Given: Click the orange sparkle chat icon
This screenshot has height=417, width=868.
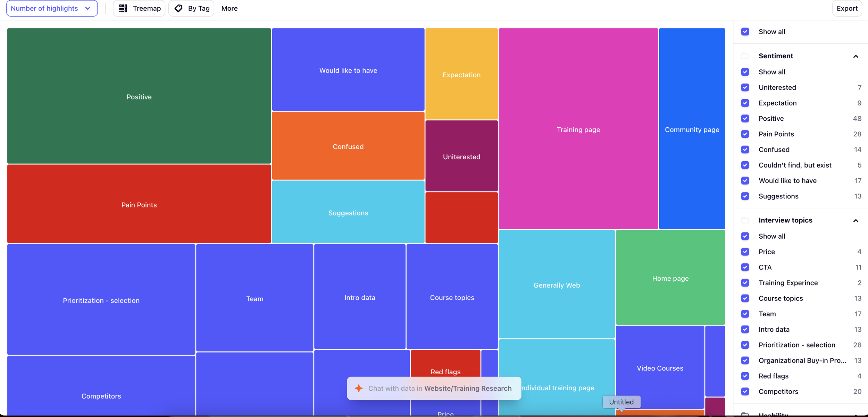Looking at the screenshot, I should (359, 388).
